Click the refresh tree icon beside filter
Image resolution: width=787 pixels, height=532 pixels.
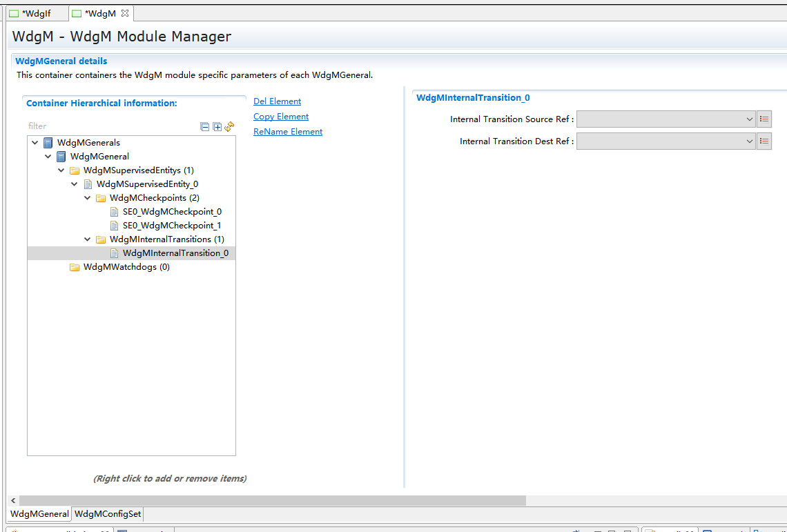click(229, 126)
